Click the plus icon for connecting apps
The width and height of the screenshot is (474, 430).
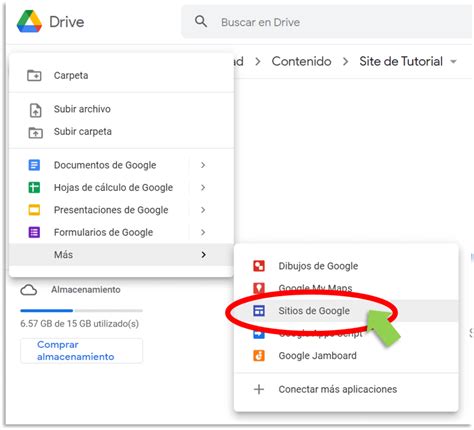coord(259,389)
